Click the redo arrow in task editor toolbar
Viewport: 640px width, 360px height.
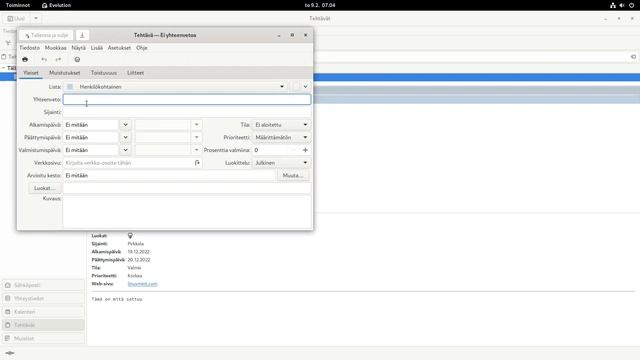(58, 60)
